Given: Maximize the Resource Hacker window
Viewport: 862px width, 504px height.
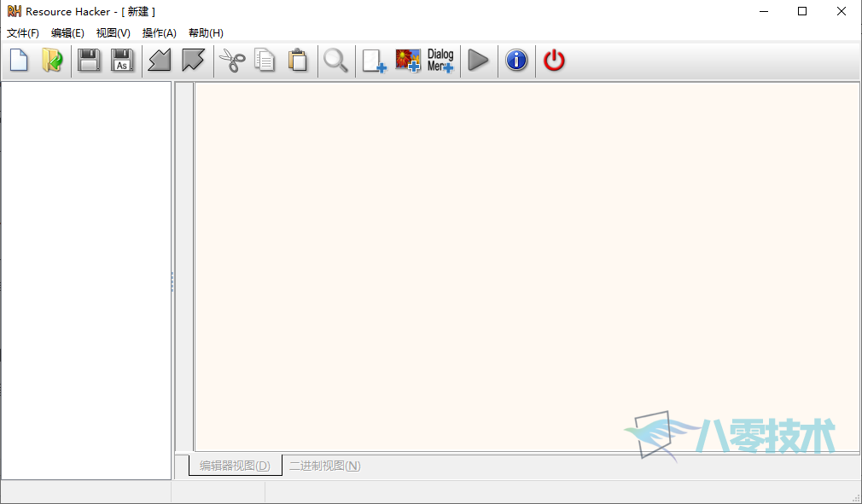Looking at the screenshot, I should coord(802,12).
